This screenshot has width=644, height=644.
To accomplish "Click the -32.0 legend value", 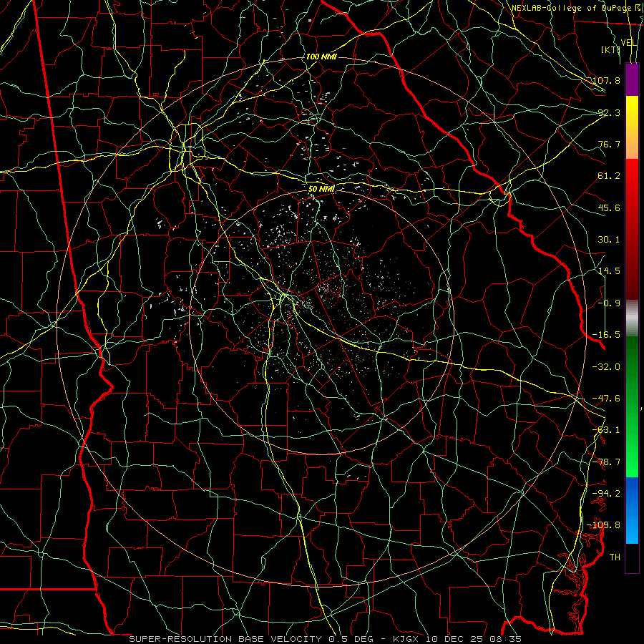I will click(x=606, y=367).
